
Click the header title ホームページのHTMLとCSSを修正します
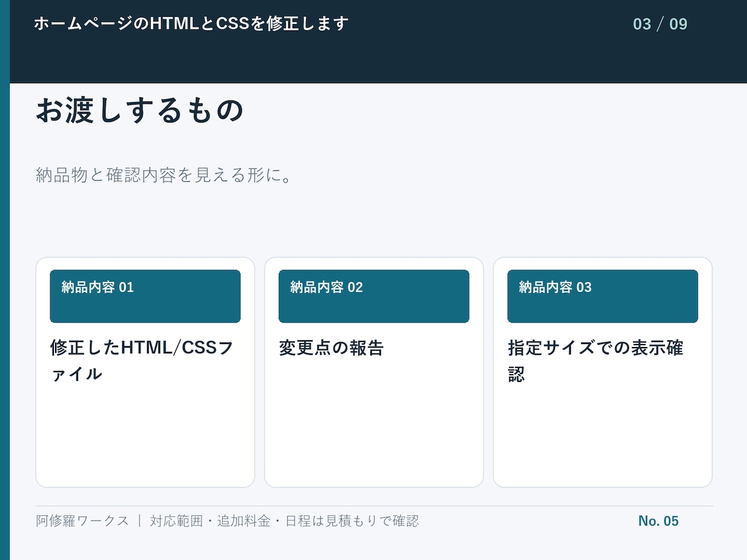[x=191, y=24]
